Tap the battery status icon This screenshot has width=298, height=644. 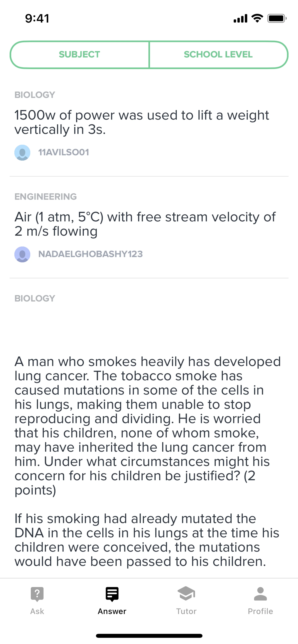[x=277, y=18]
